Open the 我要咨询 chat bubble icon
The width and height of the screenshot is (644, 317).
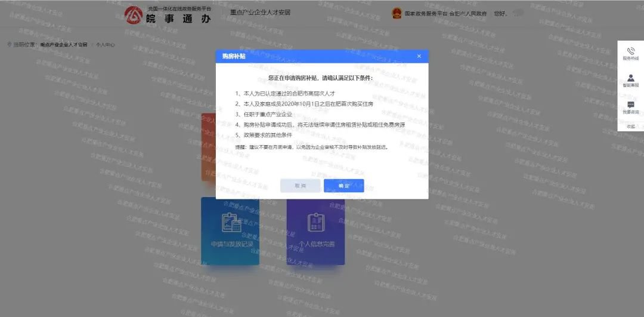coord(631,105)
